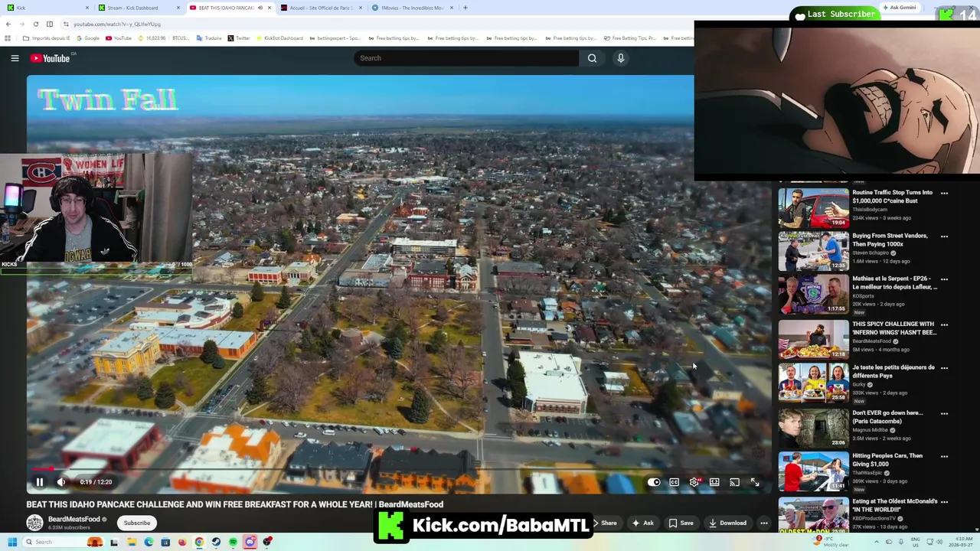Toggle the autoplay switch in the player
This screenshot has width=980, height=551.
tap(654, 482)
